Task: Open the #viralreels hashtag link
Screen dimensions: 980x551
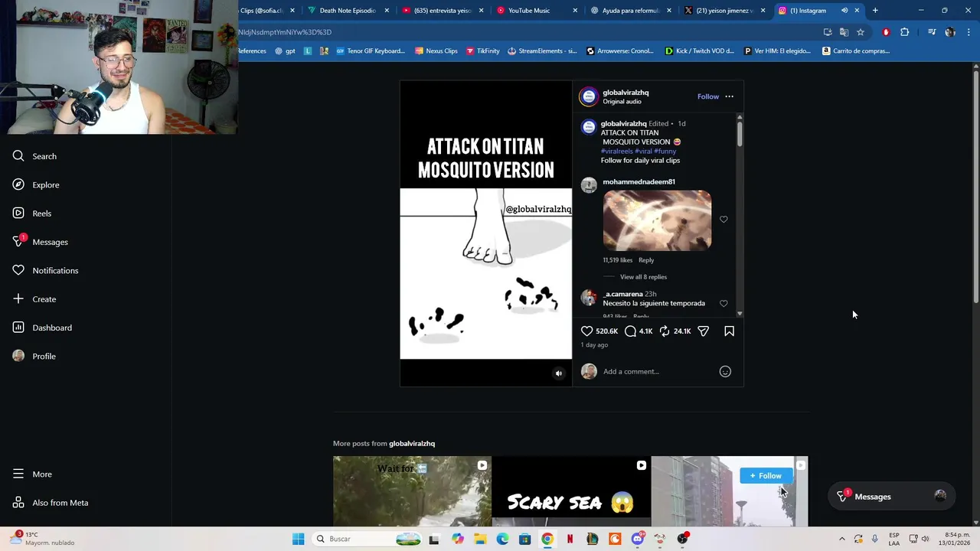Action: point(616,151)
